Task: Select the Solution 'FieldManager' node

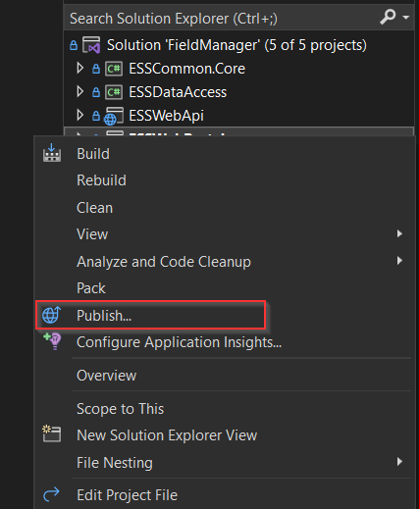Action: click(236, 45)
